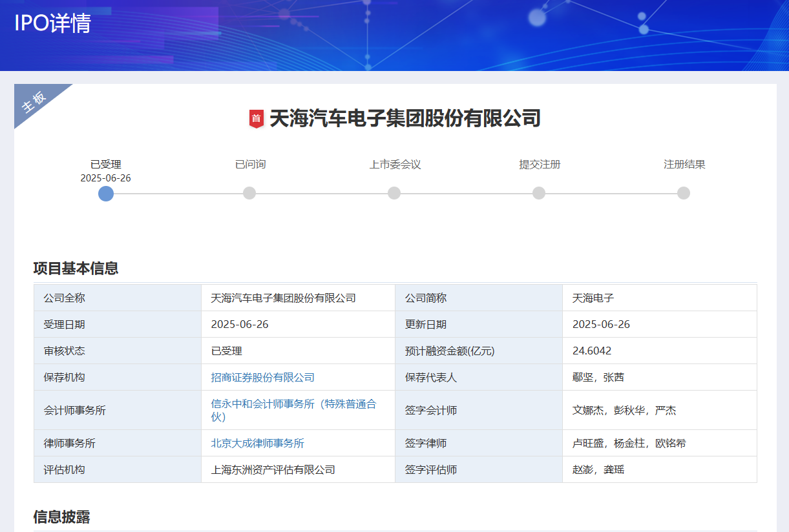
Task: Click the IPO详情 page title
Action: tap(53, 23)
